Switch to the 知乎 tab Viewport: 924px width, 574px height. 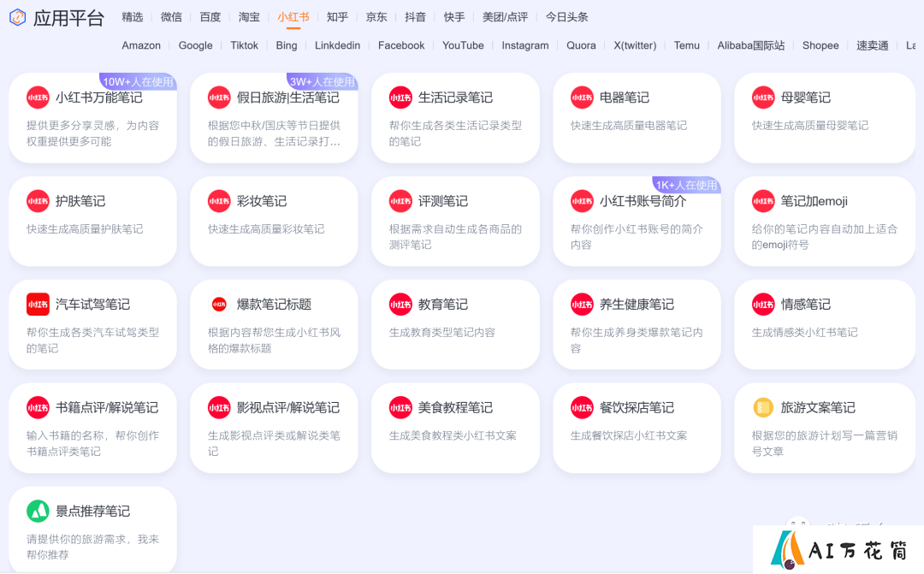(x=338, y=17)
